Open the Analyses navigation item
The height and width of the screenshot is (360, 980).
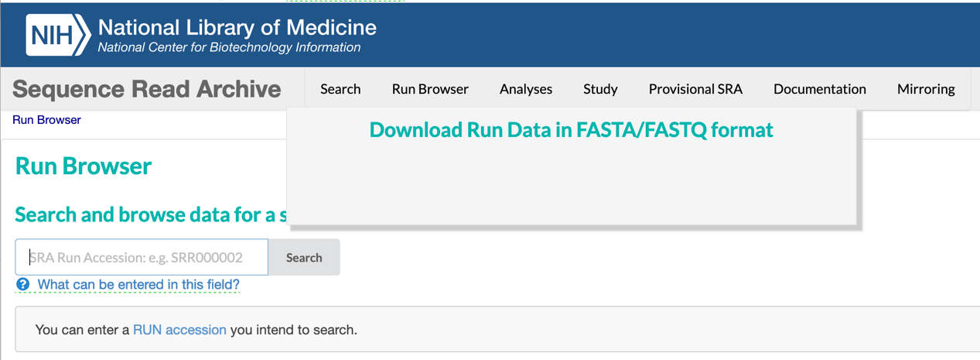pos(526,89)
